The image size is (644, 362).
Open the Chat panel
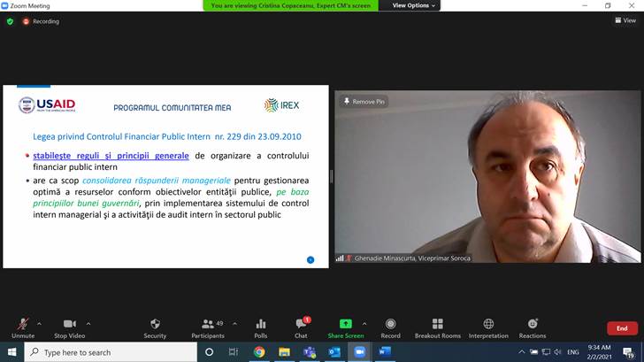[x=301, y=327]
